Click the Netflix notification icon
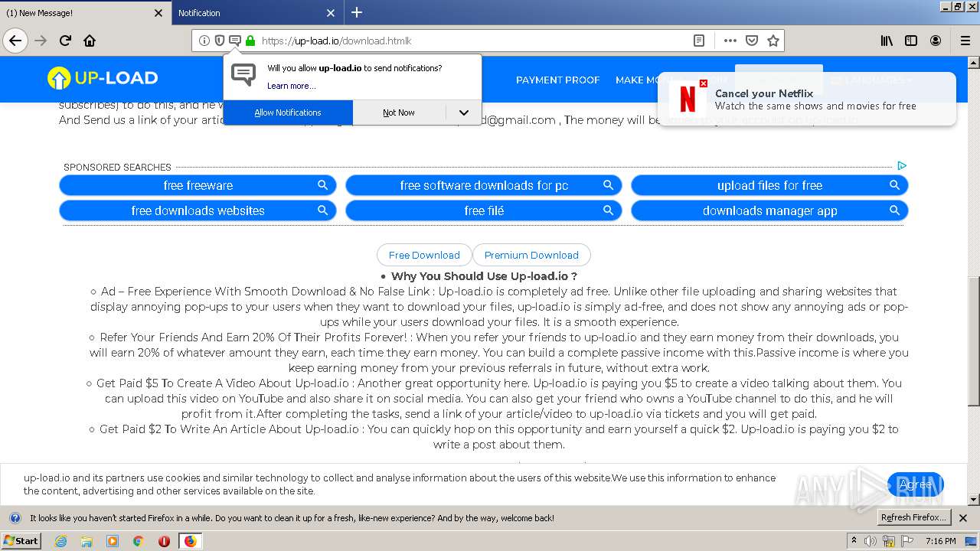Screen dimensions: 980x551 click(688, 99)
